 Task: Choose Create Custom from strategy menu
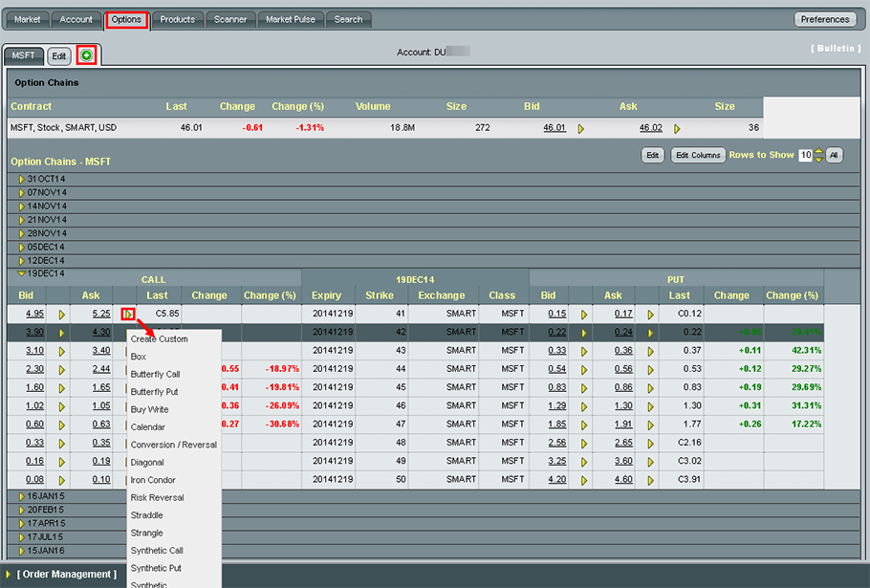click(x=160, y=338)
